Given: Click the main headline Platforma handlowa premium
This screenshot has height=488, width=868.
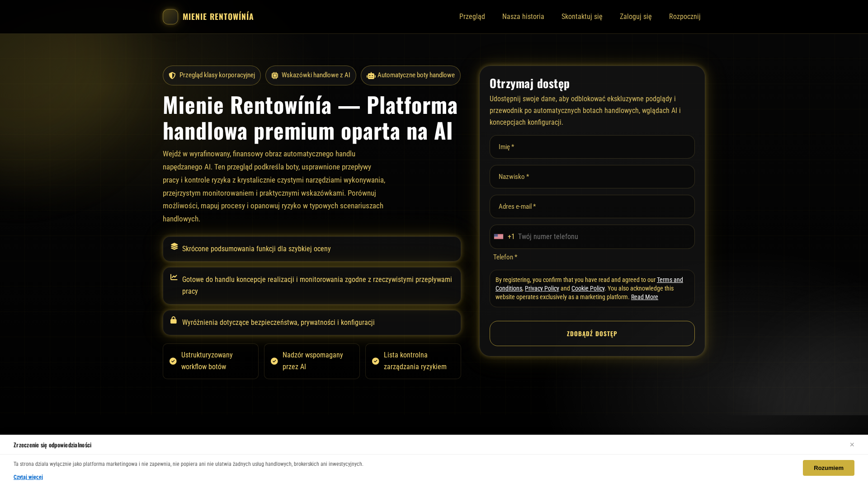Looking at the screenshot, I should (311, 117).
